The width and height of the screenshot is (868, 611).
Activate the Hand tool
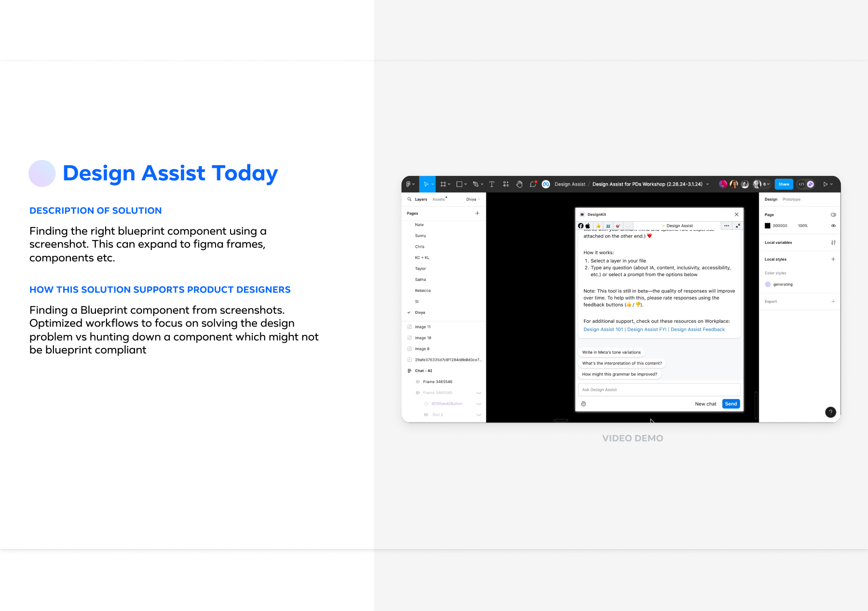tap(519, 184)
